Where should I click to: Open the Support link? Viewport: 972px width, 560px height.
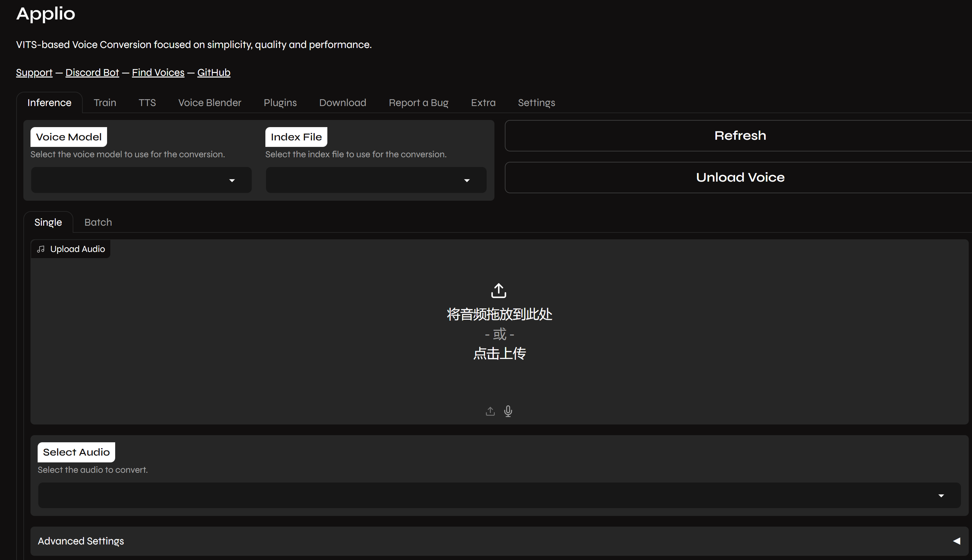click(34, 73)
